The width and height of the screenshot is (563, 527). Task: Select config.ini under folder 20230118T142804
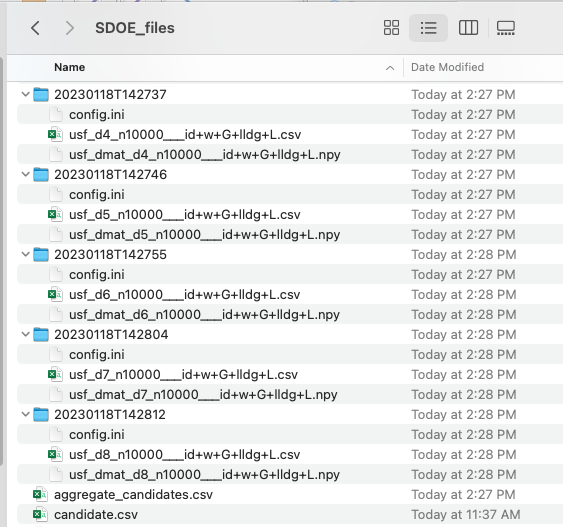click(x=97, y=355)
